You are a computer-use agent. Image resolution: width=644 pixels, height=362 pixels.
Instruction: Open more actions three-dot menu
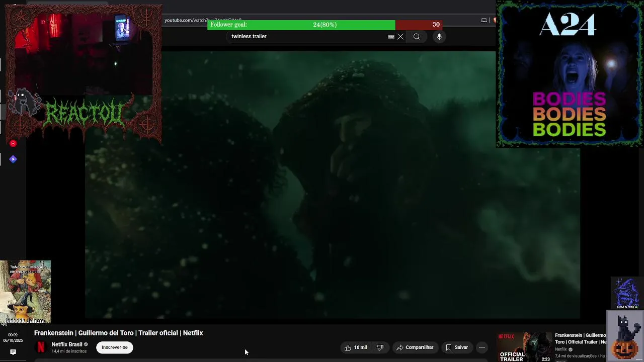[x=482, y=347]
